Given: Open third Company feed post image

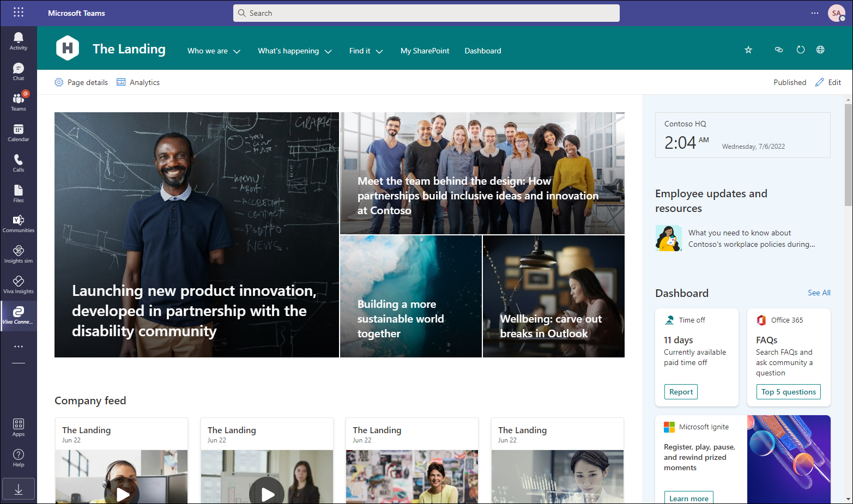Looking at the screenshot, I should click(412, 477).
